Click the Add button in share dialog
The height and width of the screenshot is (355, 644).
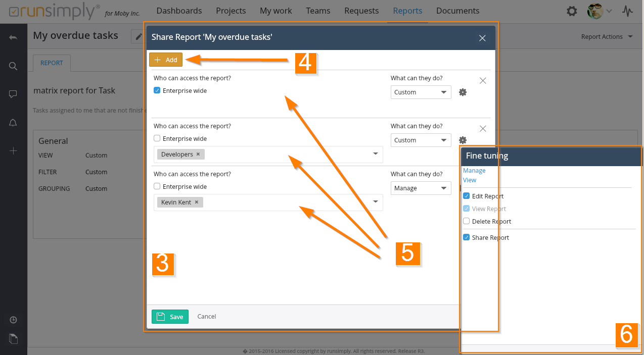[x=166, y=60]
